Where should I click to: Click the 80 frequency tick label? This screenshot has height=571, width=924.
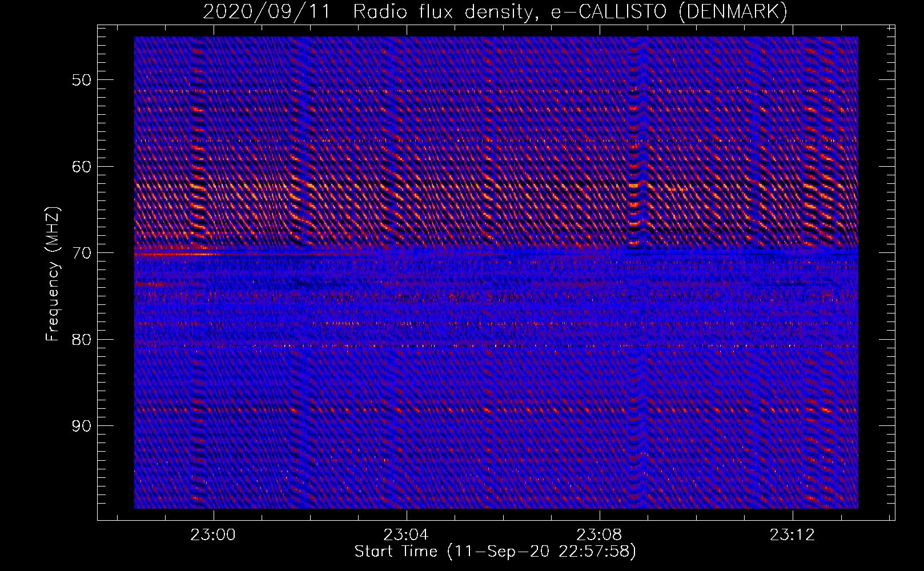click(82, 340)
